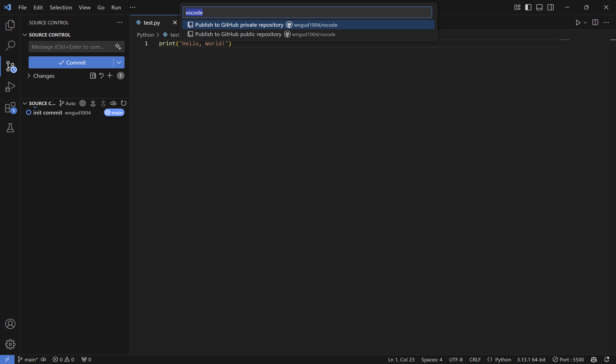Open the Search view icon
616x364 pixels.
coord(10,46)
